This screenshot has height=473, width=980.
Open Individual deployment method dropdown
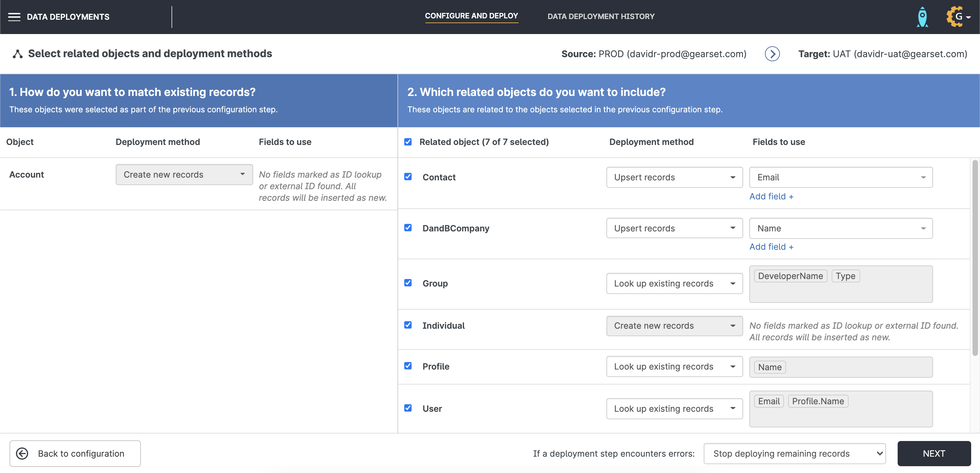pos(674,326)
